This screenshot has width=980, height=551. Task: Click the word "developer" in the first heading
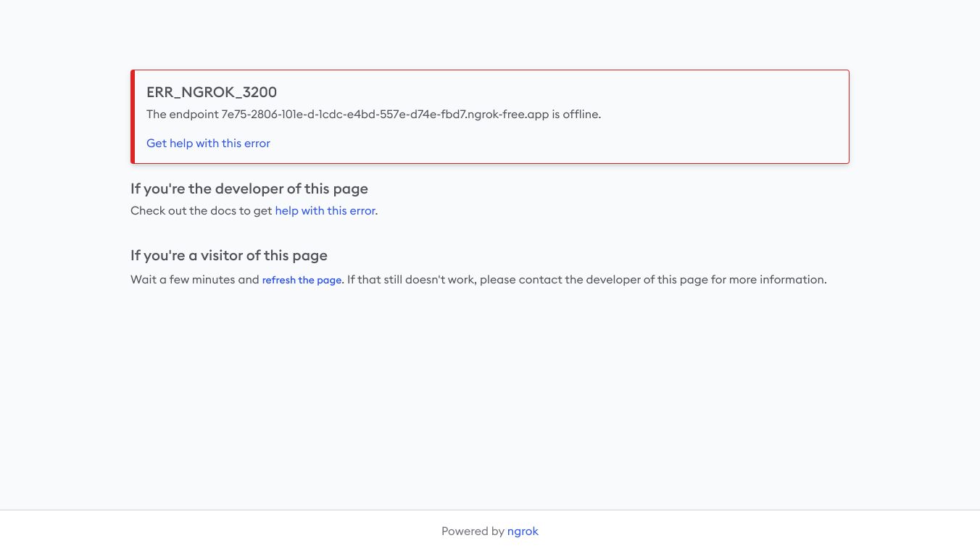pos(249,189)
